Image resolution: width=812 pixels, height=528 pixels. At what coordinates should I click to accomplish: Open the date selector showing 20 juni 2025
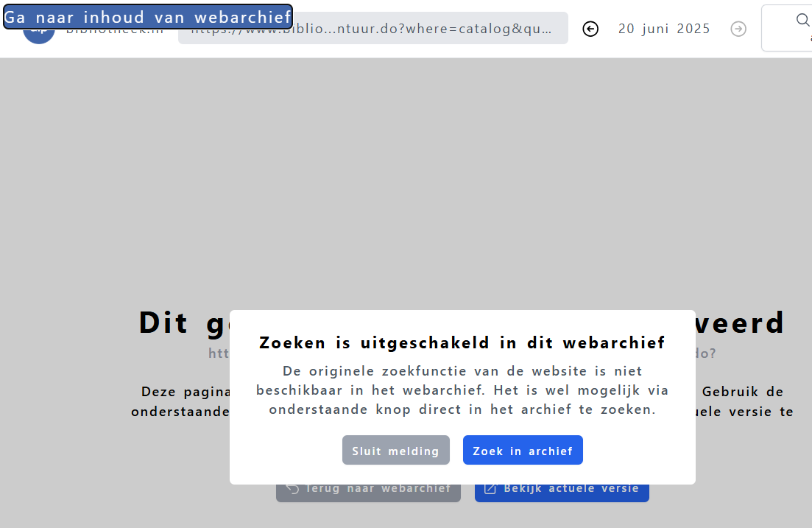click(x=663, y=29)
